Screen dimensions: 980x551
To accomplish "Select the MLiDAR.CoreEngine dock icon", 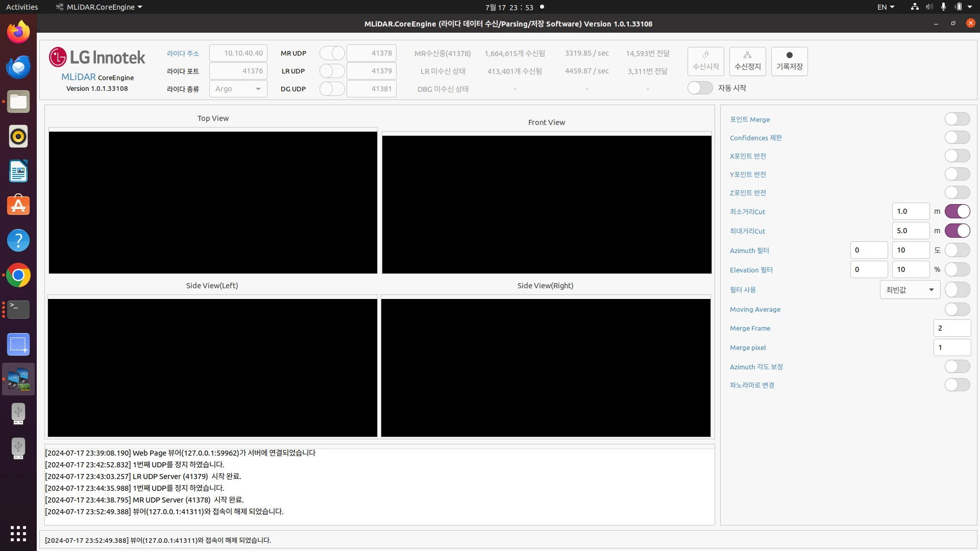I will [x=18, y=379].
